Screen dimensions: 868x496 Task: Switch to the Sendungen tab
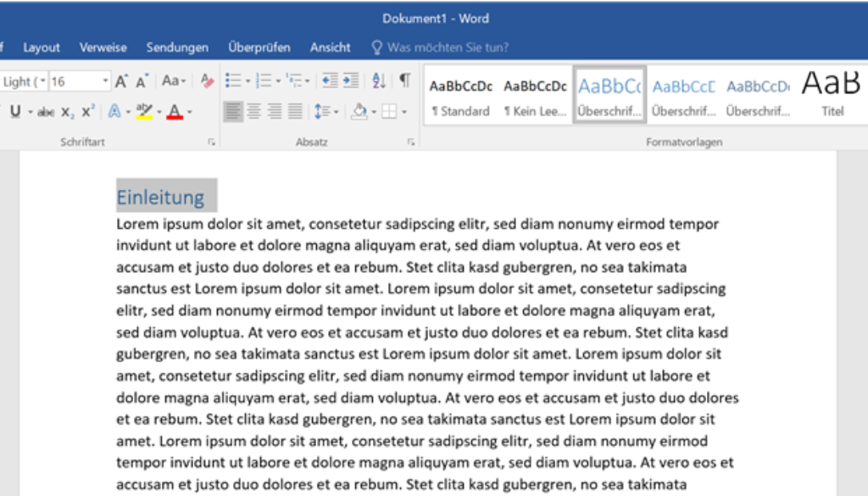coord(177,47)
